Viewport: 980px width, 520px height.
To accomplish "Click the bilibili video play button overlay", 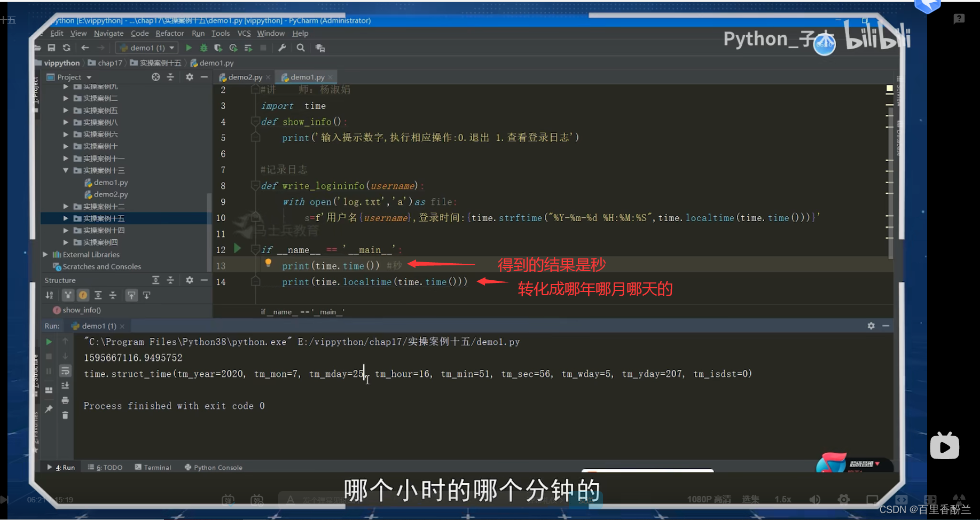I will pos(944,446).
